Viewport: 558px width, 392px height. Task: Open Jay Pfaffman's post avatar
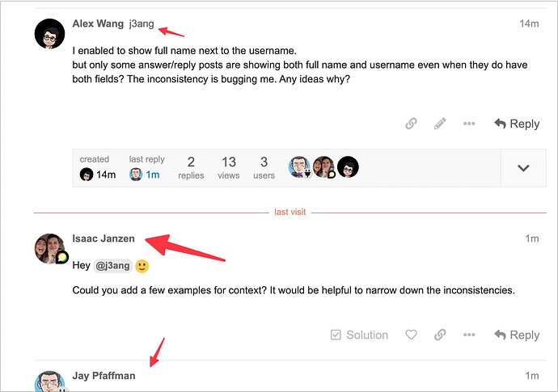point(50,381)
